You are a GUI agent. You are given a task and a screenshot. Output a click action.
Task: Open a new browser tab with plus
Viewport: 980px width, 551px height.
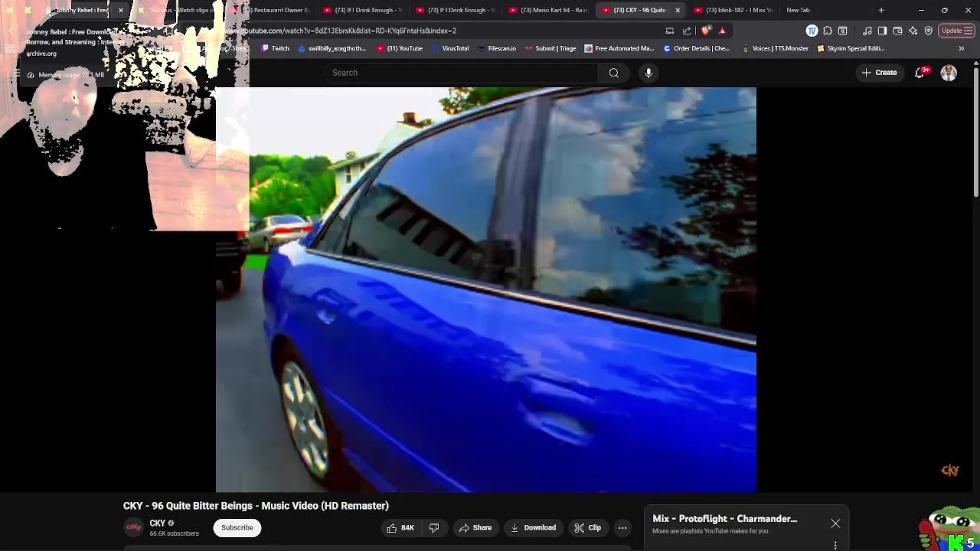coord(881,10)
